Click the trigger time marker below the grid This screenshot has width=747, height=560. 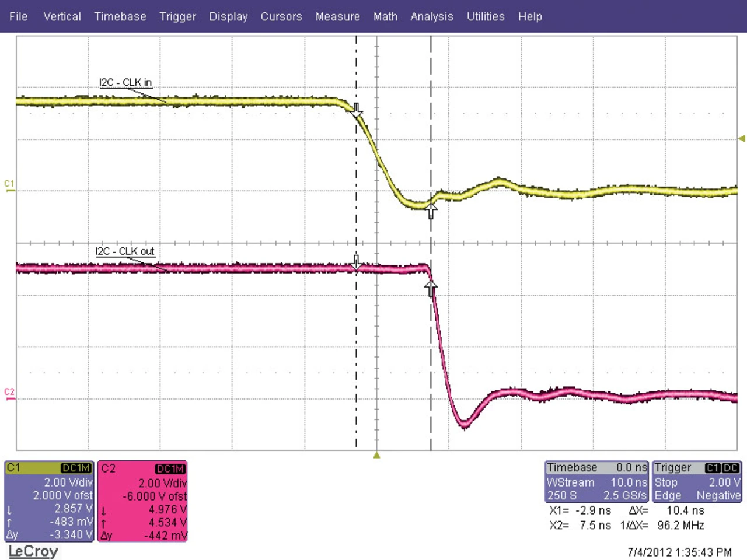[376, 455]
